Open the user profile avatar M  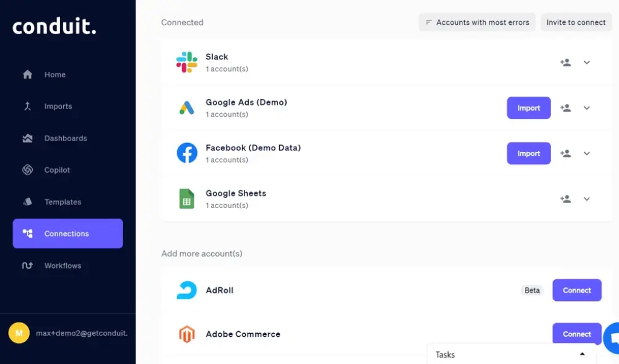(x=19, y=333)
